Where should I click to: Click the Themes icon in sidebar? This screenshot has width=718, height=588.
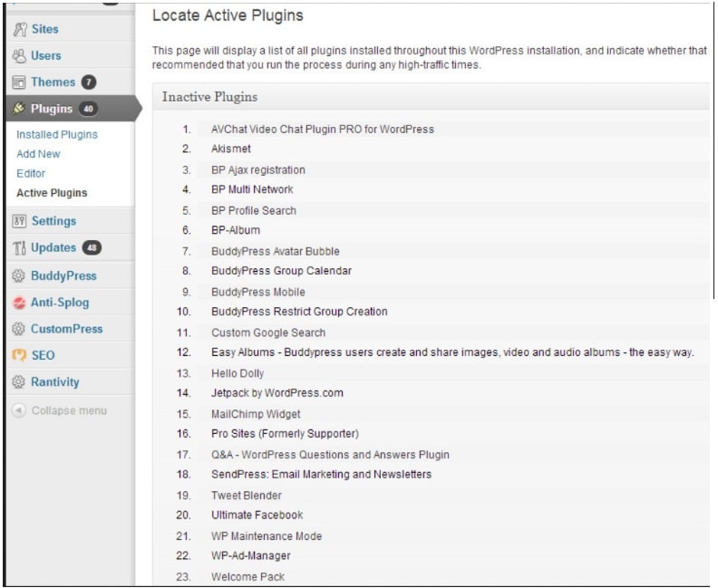pos(19,82)
